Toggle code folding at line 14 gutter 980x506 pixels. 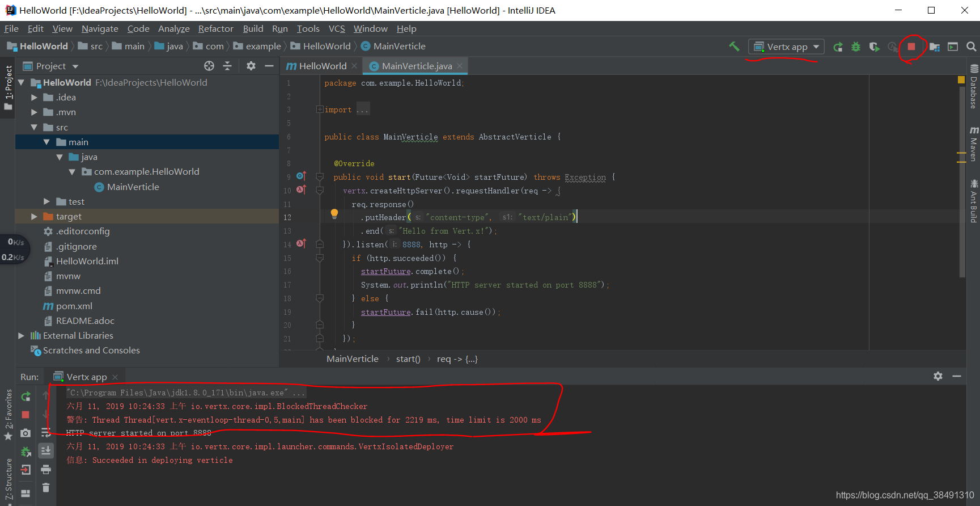320,244
